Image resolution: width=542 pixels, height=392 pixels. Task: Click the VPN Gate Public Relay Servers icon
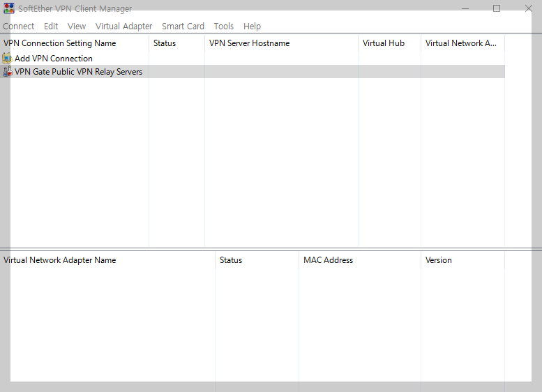pyautogui.click(x=7, y=72)
